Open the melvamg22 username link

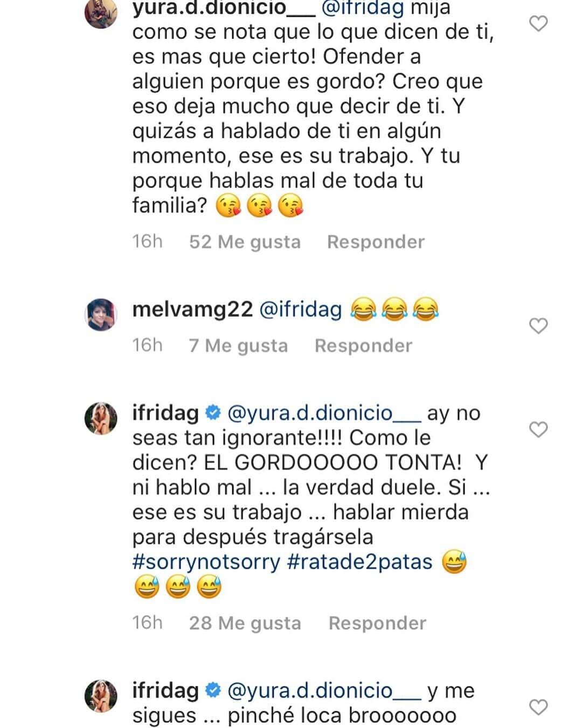click(192, 310)
